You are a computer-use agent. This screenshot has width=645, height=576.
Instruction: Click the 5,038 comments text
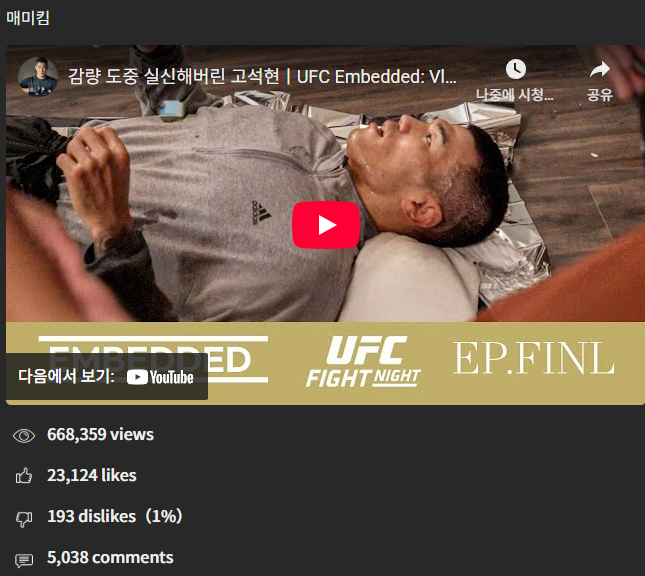[110, 557]
